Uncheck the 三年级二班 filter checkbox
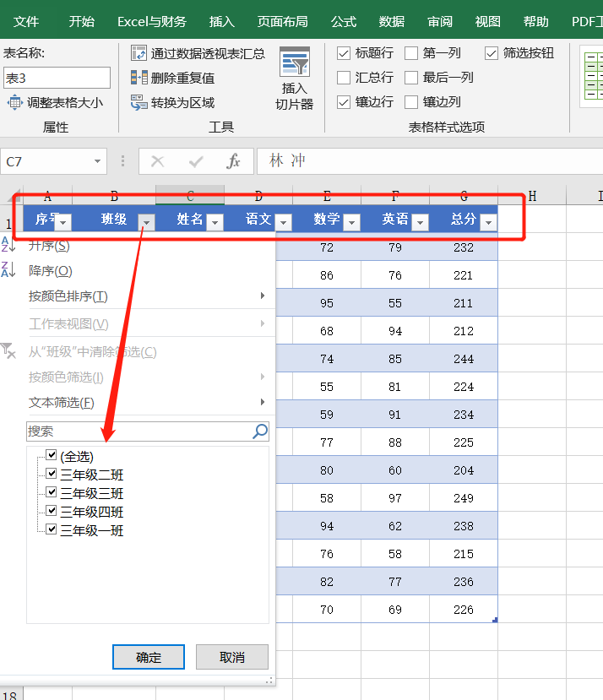603x700 pixels. (x=52, y=474)
